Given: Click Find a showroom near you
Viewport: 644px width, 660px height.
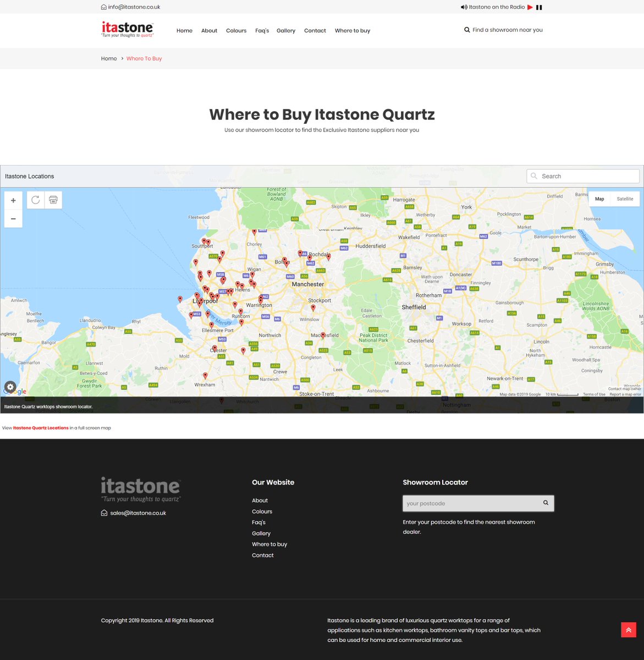Looking at the screenshot, I should [x=508, y=30].
